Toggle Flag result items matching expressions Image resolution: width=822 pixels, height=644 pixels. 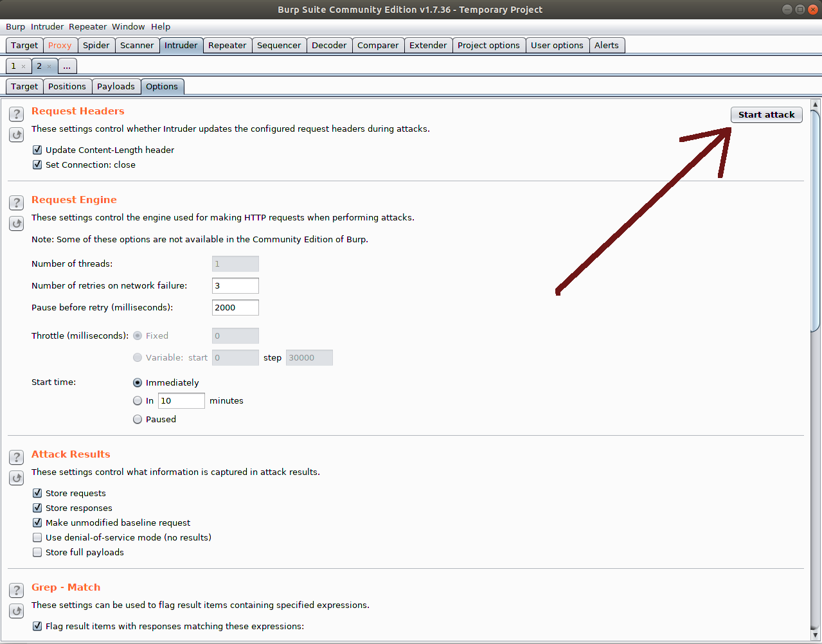(37, 626)
